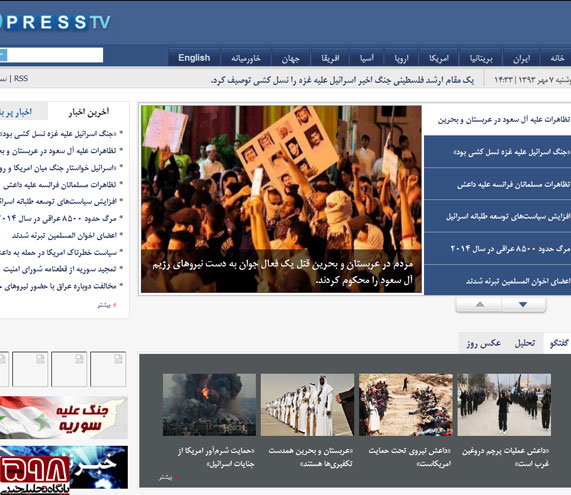The image size is (571, 495).
Task: Click the slider down arrow button
Action: [523, 305]
